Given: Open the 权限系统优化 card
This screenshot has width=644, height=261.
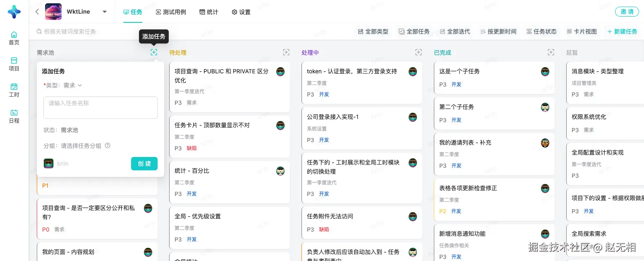Looking at the screenshot, I should pyautogui.click(x=605, y=123).
